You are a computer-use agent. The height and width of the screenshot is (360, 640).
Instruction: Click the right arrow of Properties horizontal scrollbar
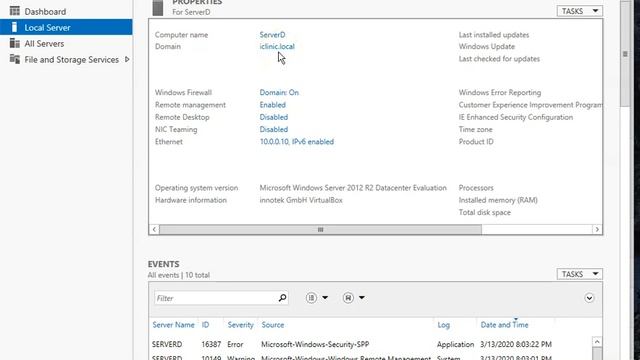point(597,229)
